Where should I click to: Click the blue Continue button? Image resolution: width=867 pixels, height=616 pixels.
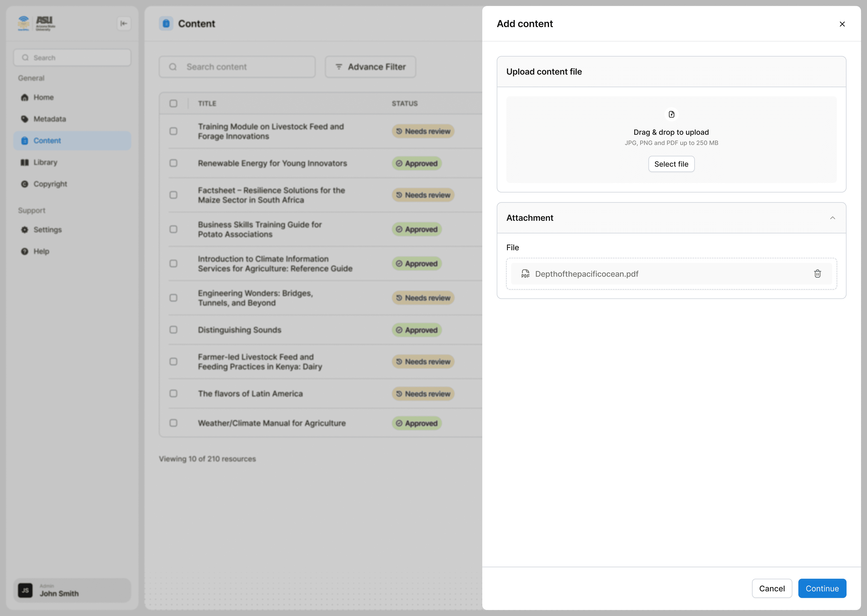pos(822,588)
